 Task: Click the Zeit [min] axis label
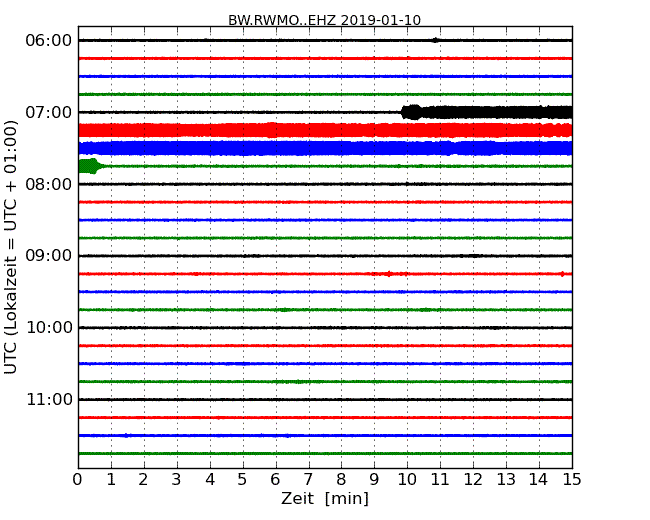[x=325, y=498]
